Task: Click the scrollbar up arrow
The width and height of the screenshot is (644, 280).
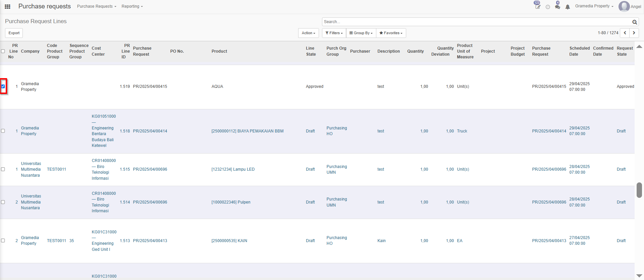Action: [639, 47]
